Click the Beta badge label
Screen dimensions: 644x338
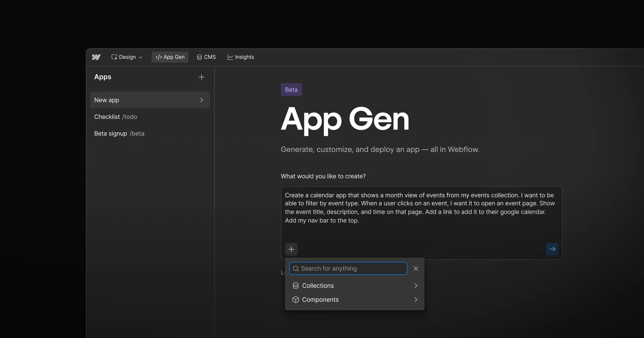tap(291, 90)
